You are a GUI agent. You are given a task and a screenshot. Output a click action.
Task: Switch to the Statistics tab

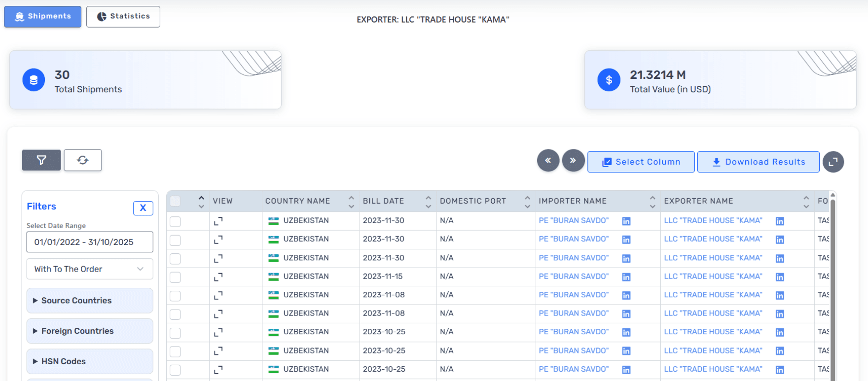click(123, 16)
